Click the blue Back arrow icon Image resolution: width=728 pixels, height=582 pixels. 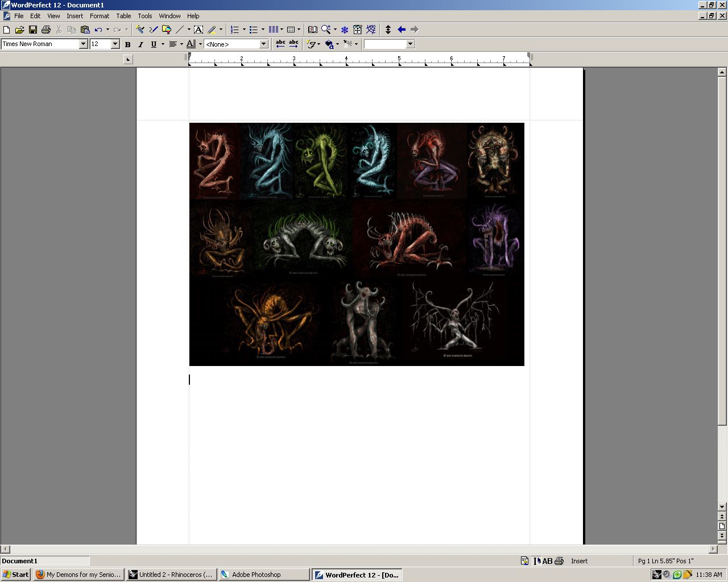pos(402,30)
